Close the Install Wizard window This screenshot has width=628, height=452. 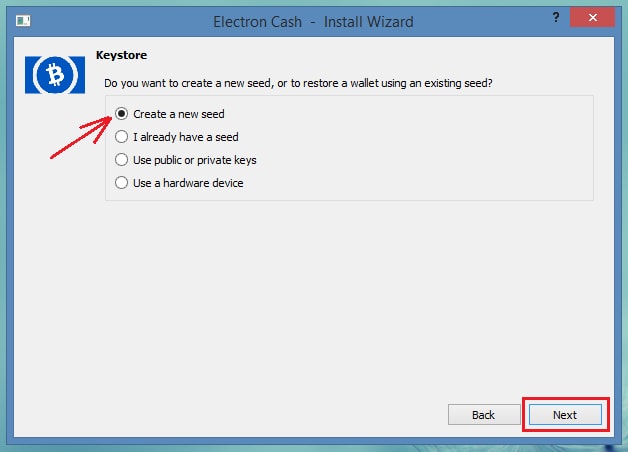(592, 18)
